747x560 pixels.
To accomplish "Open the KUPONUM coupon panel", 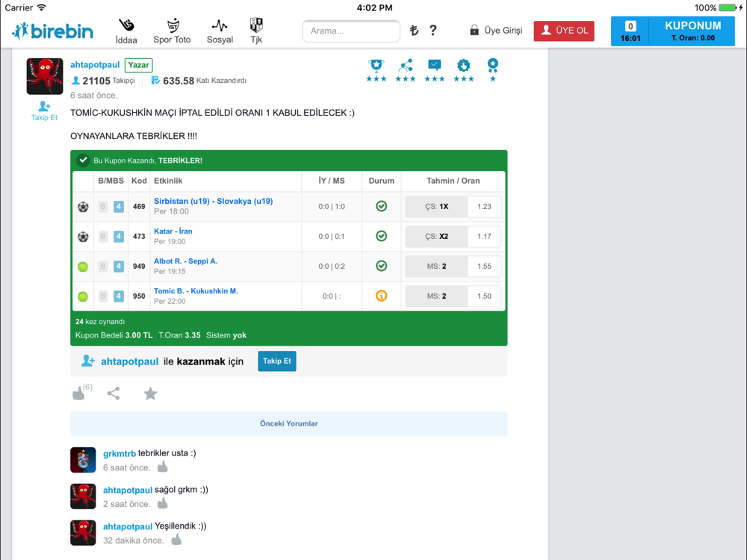I will (x=673, y=31).
